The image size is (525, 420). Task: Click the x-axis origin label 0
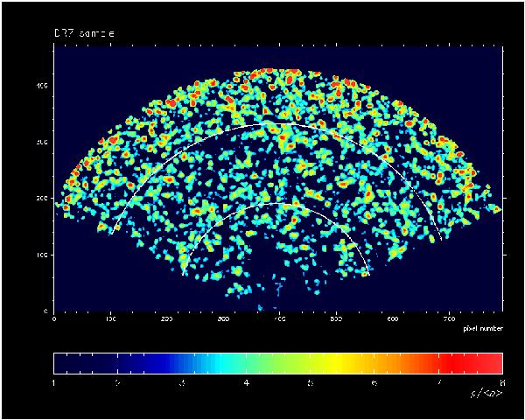[x=54, y=319]
